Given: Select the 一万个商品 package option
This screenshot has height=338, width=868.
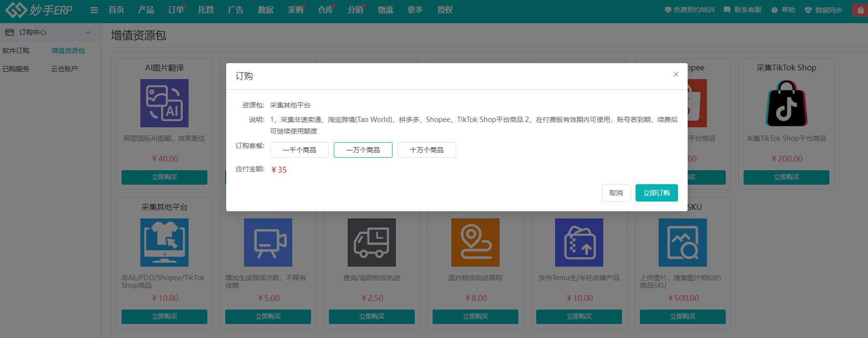Looking at the screenshot, I should (x=363, y=150).
